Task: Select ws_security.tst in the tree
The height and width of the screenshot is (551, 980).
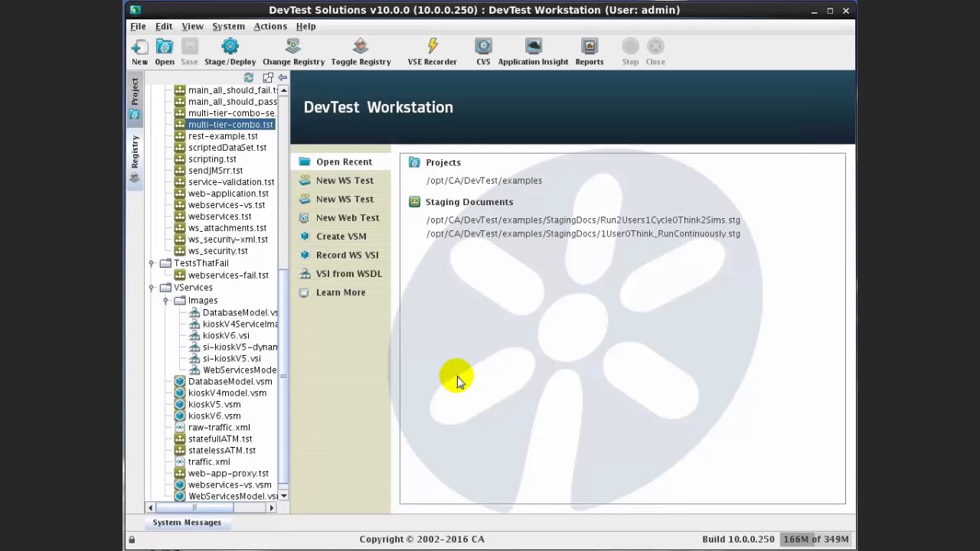Action: [x=217, y=251]
